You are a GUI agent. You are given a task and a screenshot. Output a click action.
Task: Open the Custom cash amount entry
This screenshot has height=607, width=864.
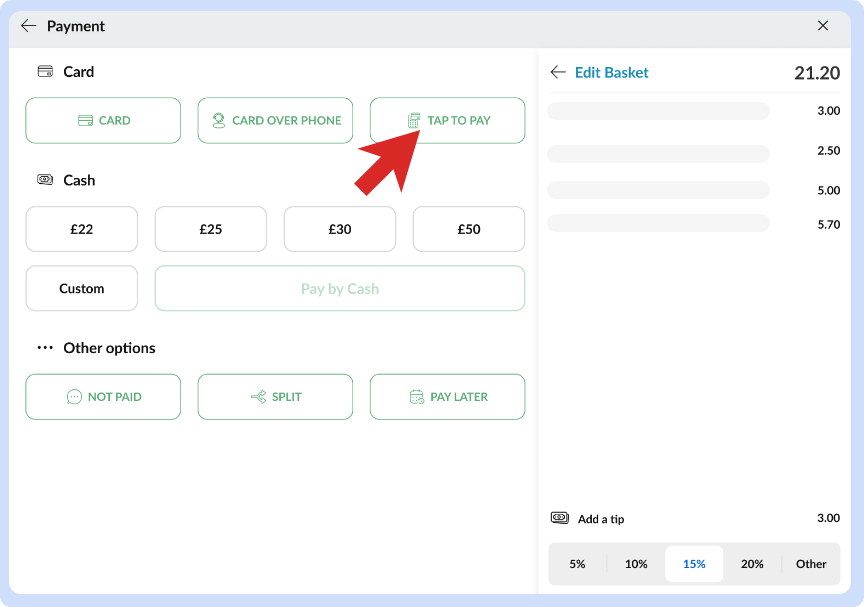point(82,289)
